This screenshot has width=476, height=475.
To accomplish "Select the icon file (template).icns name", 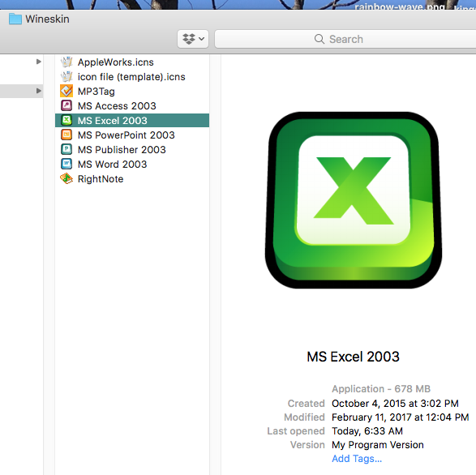I will click(x=131, y=77).
